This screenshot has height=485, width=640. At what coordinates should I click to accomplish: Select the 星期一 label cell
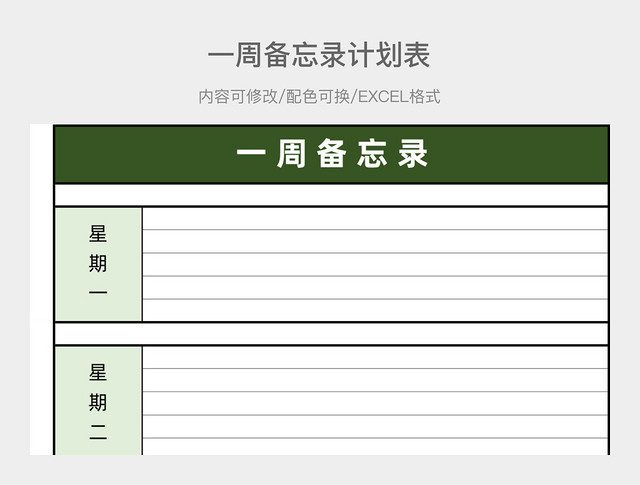tap(98, 264)
